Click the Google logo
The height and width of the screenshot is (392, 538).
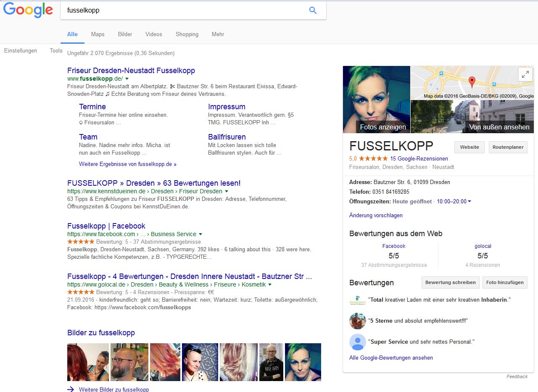pos(28,10)
